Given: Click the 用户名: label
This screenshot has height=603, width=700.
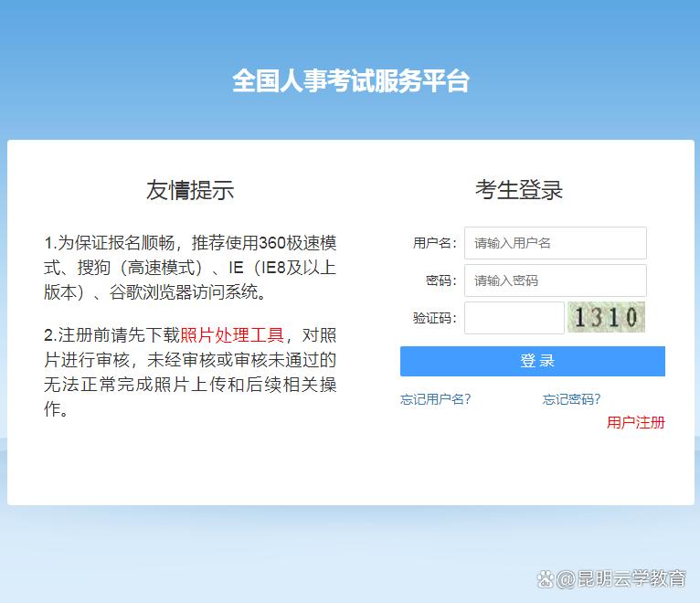Looking at the screenshot, I should click(x=435, y=243).
